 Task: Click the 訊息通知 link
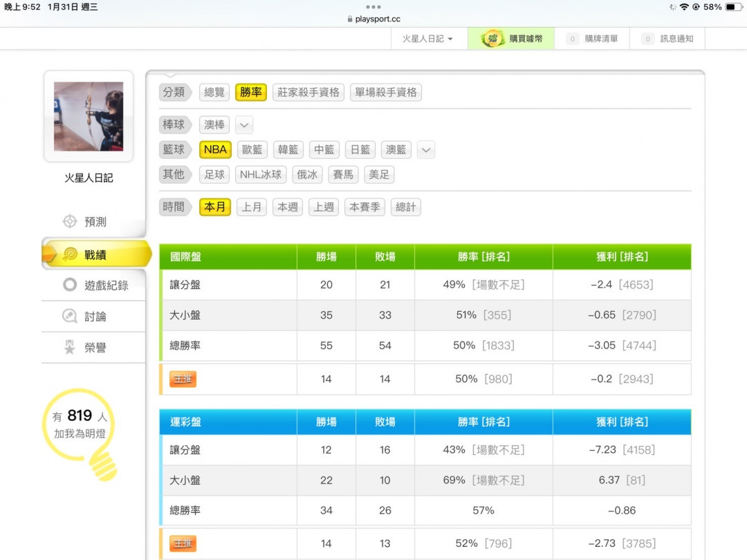pos(667,39)
